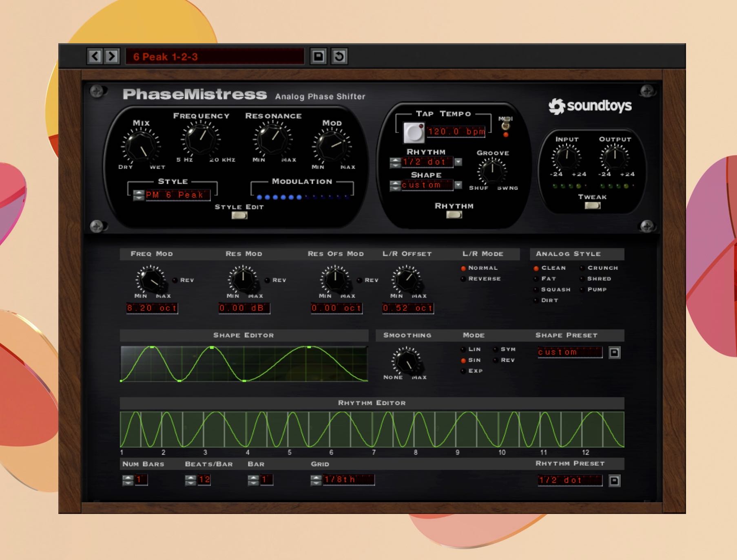Click the previous preset arrow button
This screenshot has width=737, height=560.
[95, 56]
